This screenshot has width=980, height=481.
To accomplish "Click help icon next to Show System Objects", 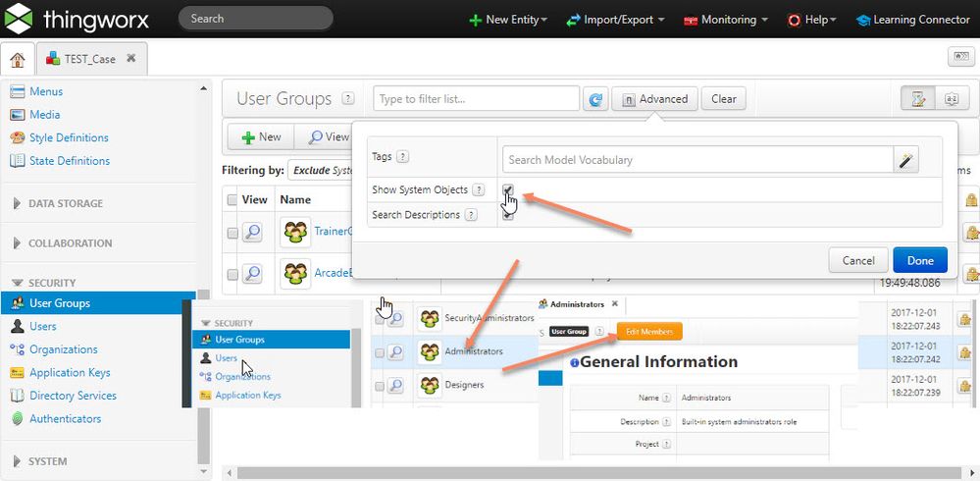I will 479,189.
